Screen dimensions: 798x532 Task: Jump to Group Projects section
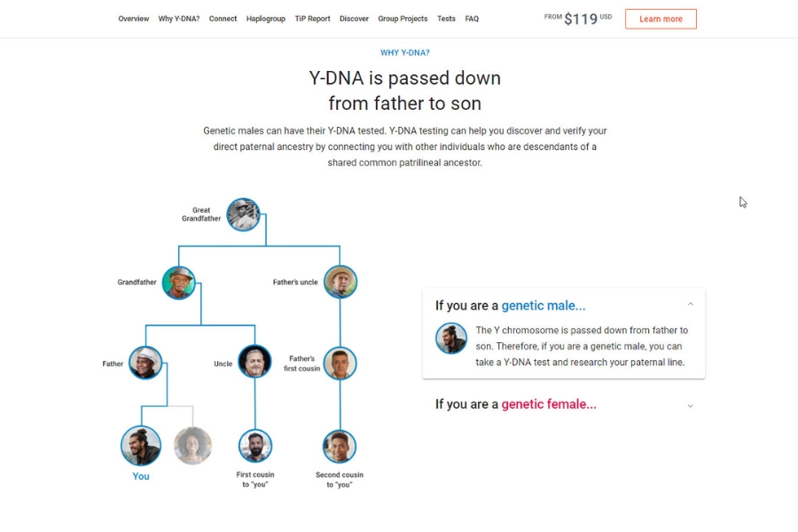coord(403,19)
